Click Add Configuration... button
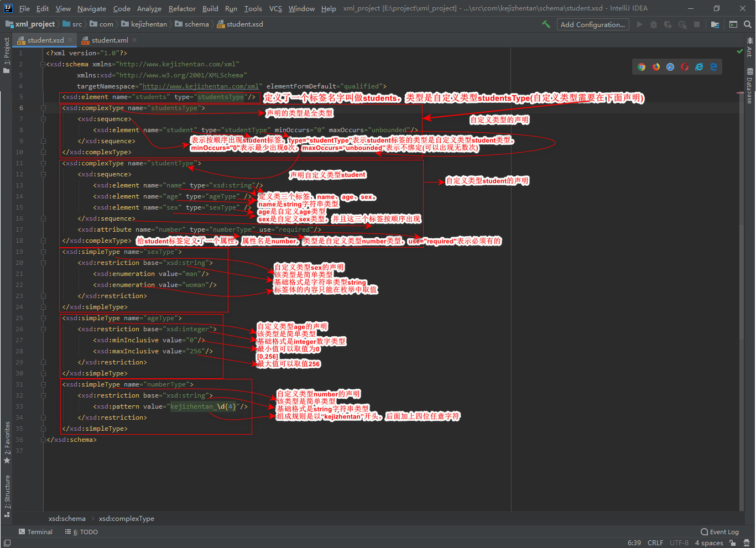 click(593, 24)
